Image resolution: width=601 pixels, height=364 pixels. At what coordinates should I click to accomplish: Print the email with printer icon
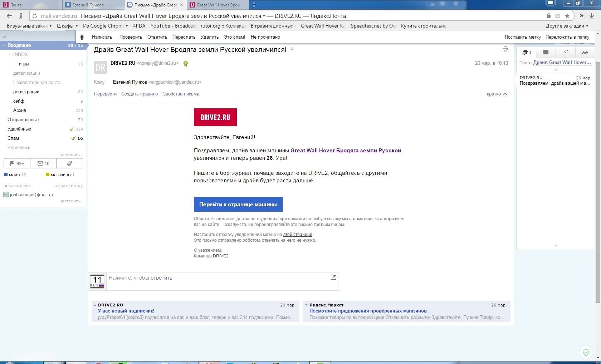(x=505, y=49)
